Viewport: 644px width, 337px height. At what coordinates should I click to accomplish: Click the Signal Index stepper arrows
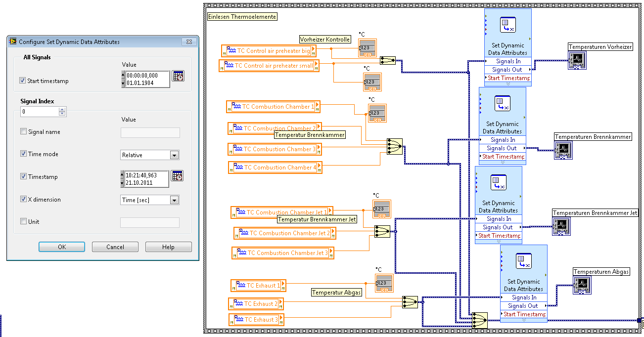(62, 112)
